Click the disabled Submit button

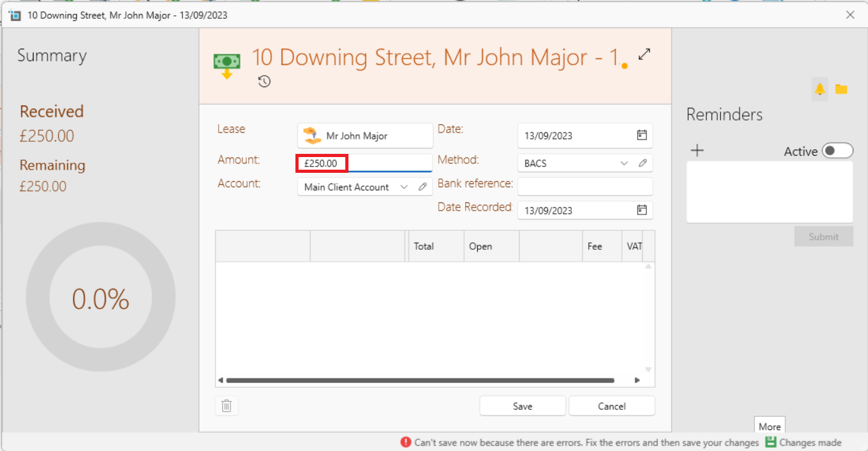point(824,237)
